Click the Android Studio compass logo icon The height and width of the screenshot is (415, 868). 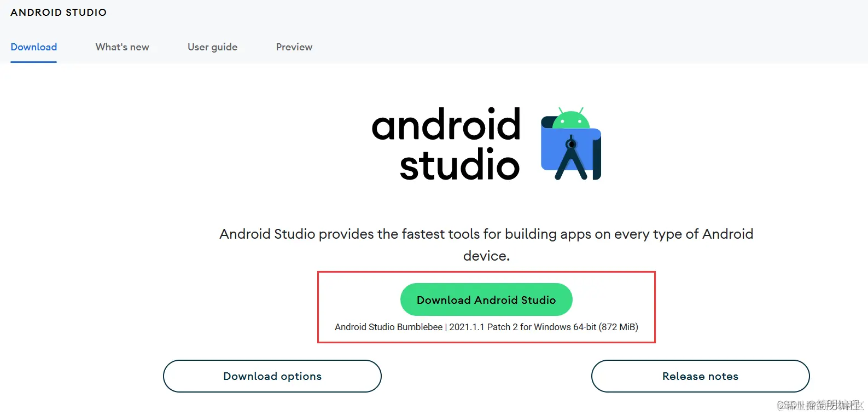(x=570, y=143)
